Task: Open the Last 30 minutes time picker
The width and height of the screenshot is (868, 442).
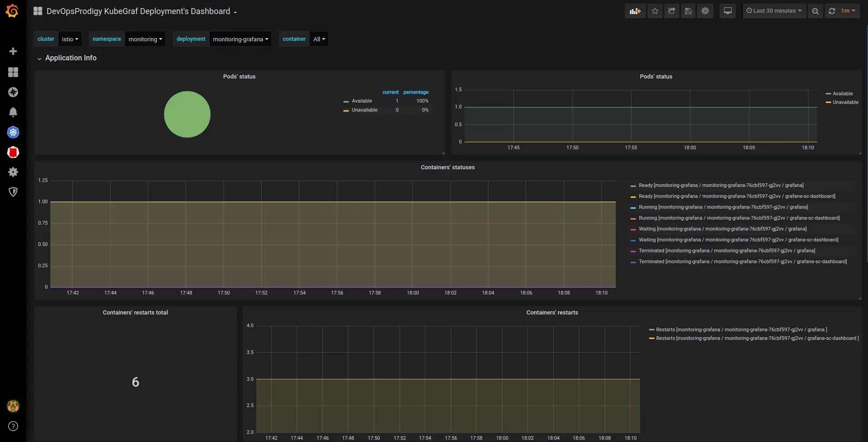Action: pyautogui.click(x=774, y=10)
